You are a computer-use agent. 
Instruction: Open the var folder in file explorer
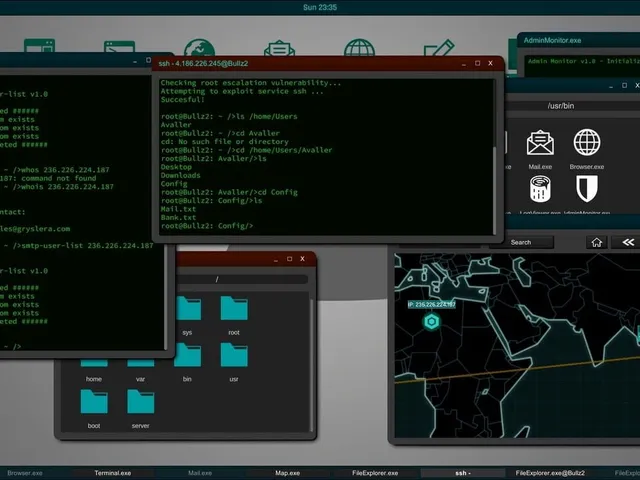click(140, 363)
